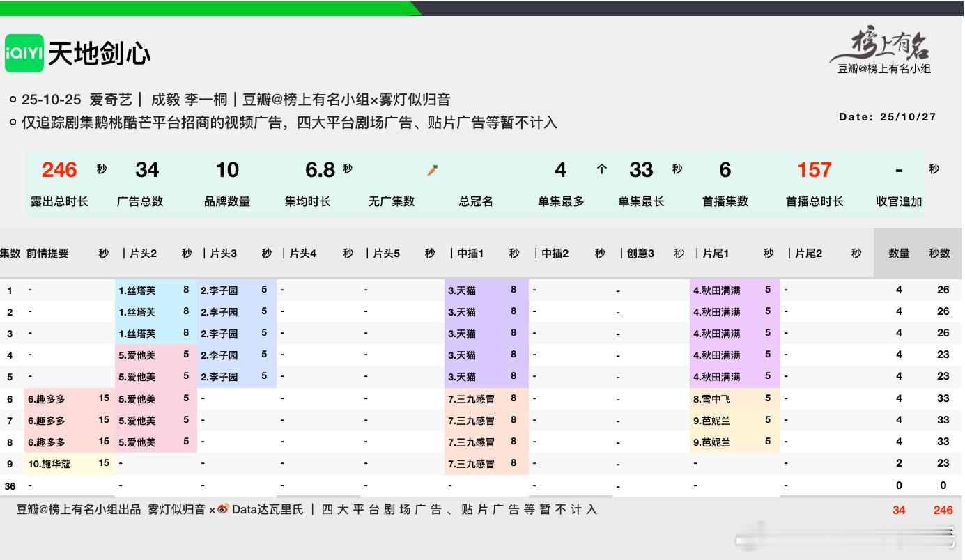Select 9.芭妮兰 in the episode 8 row
The width and height of the screenshot is (965, 560).
click(x=712, y=442)
